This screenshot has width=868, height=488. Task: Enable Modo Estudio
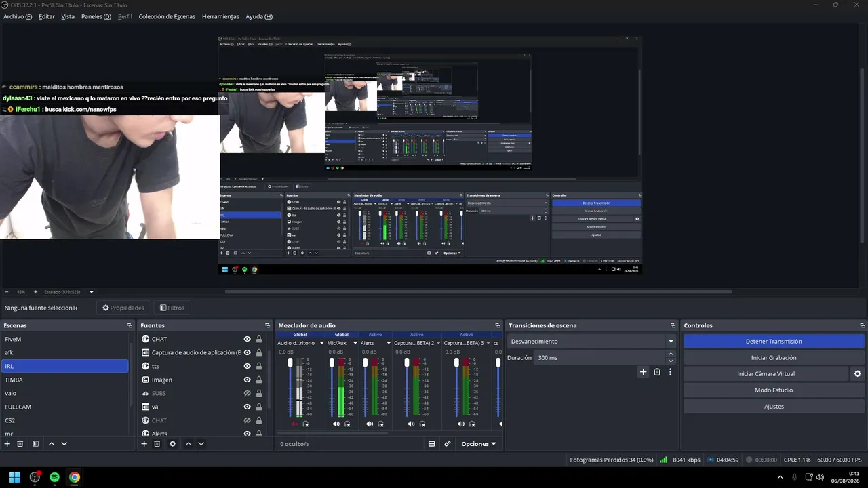[x=774, y=390]
